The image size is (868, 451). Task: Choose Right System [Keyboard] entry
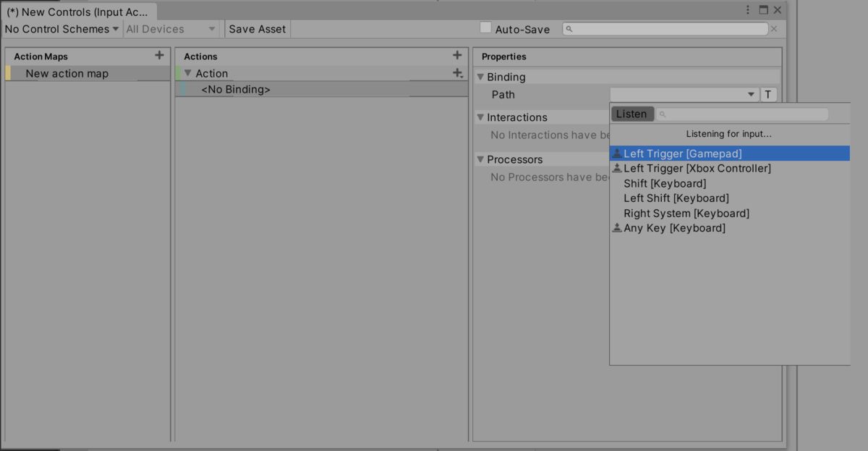pos(730,213)
